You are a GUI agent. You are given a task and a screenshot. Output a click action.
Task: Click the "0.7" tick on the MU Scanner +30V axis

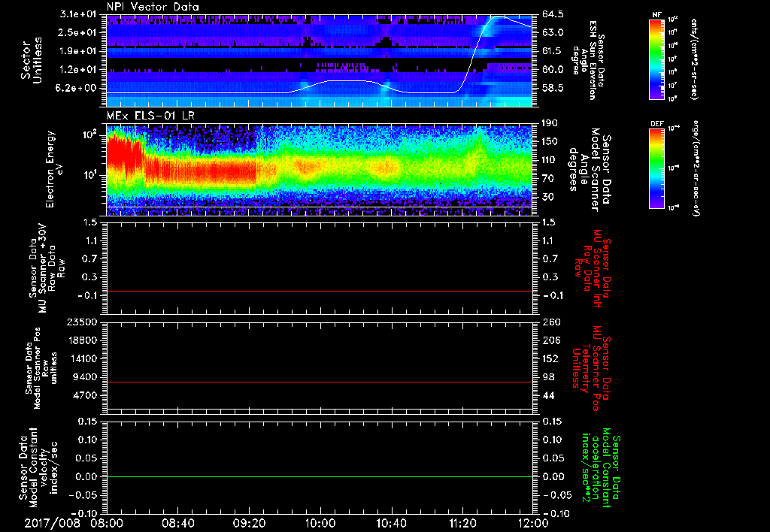point(92,258)
